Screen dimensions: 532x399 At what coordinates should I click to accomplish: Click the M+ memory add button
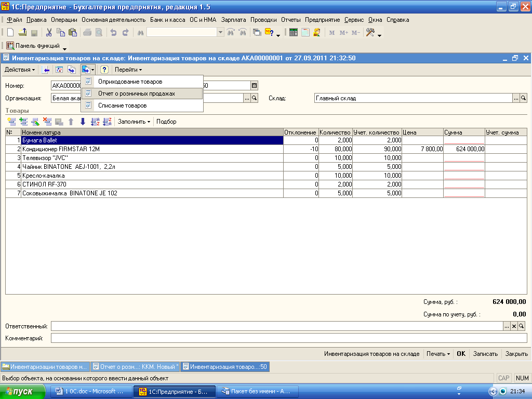tap(344, 33)
